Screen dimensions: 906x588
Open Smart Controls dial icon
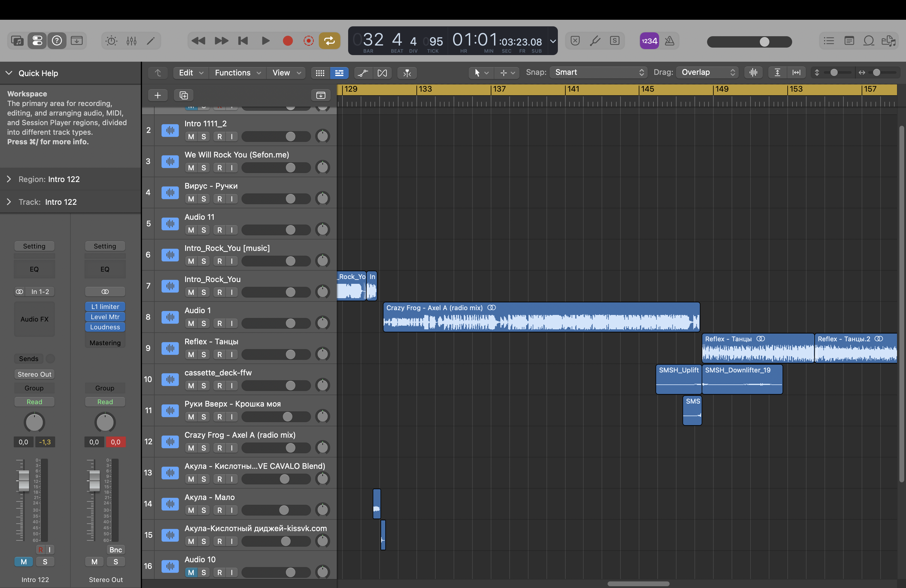[x=111, y=41]
